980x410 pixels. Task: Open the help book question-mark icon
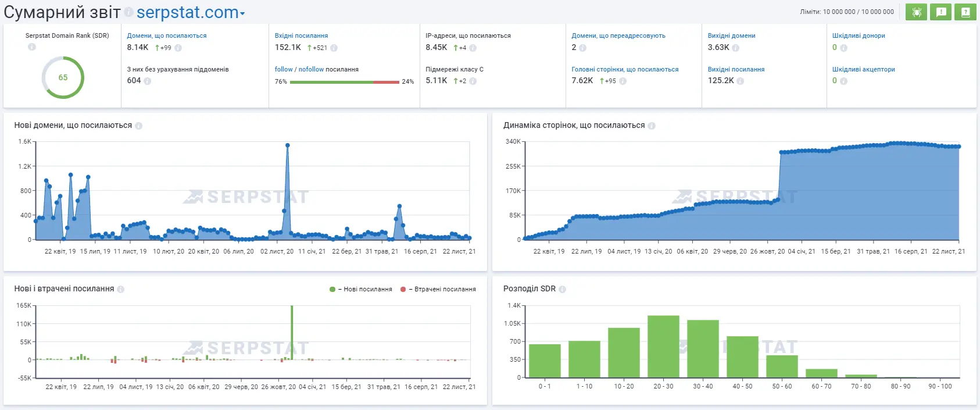[965, 12]
